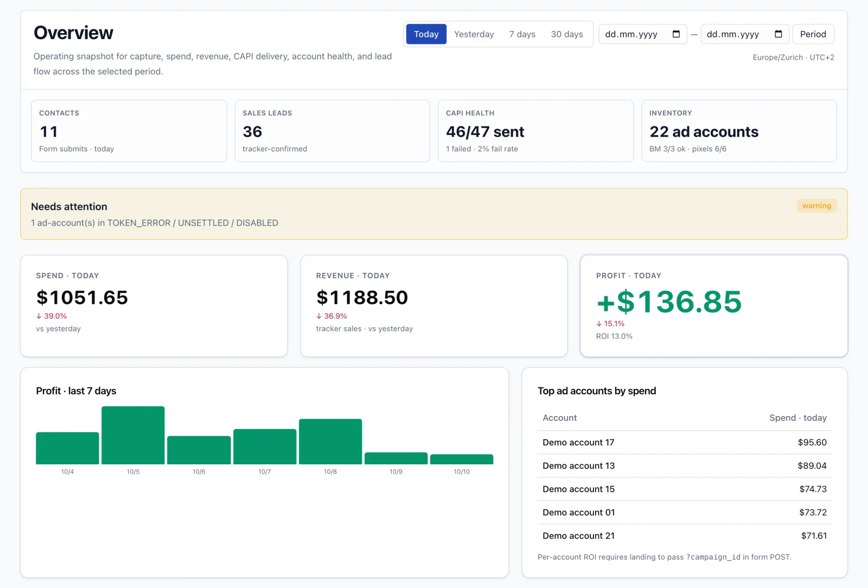
Task: Select the Demo account 21 row
Action: [x=685, y=536]
